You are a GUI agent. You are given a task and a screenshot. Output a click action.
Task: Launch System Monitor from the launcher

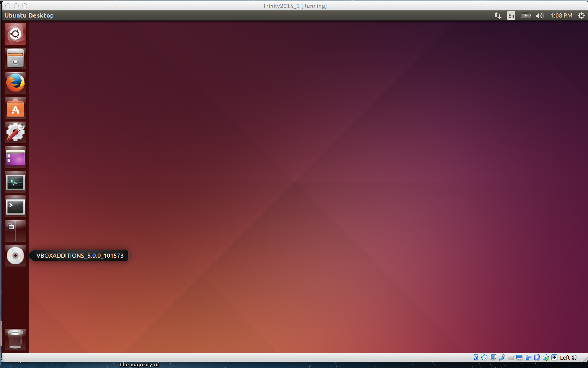[15, 182]
